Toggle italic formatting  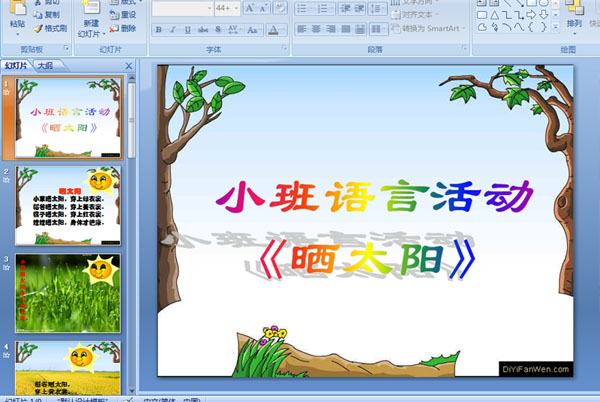point(173,30)
